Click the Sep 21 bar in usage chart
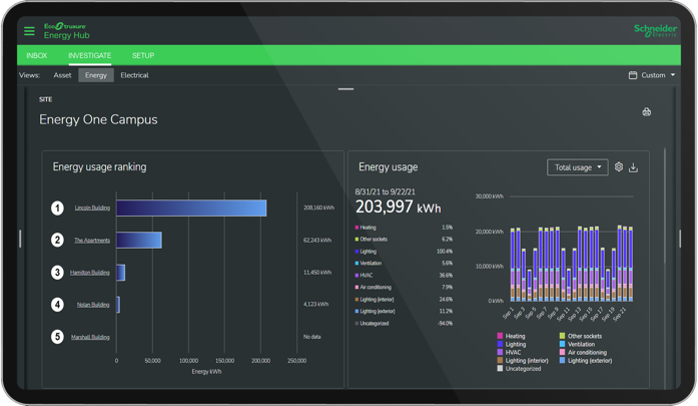The image size is (698, 406). click(x=625, y=264)
